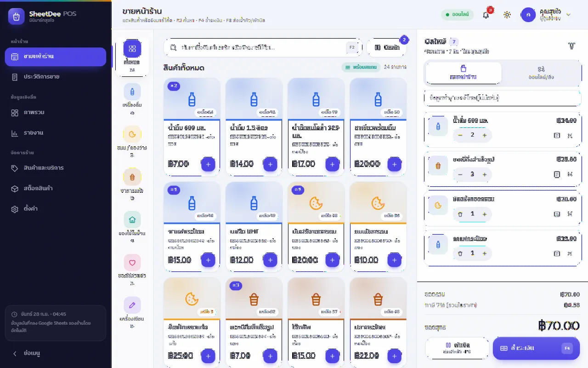Increase น้ำดื่ม 600 มล. quantity in cart
Image resolution: width=588 pixels, height=368 pixels.
[x=484, y=135]
